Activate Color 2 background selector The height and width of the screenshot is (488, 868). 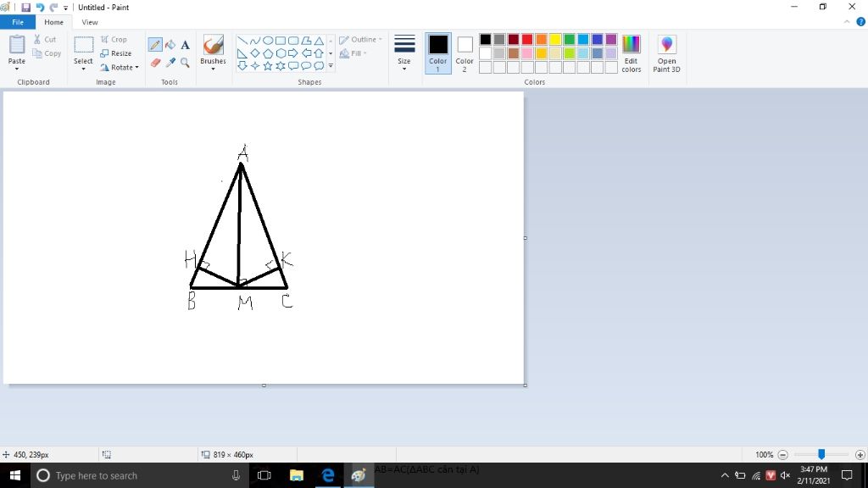(x=465, y=53)
